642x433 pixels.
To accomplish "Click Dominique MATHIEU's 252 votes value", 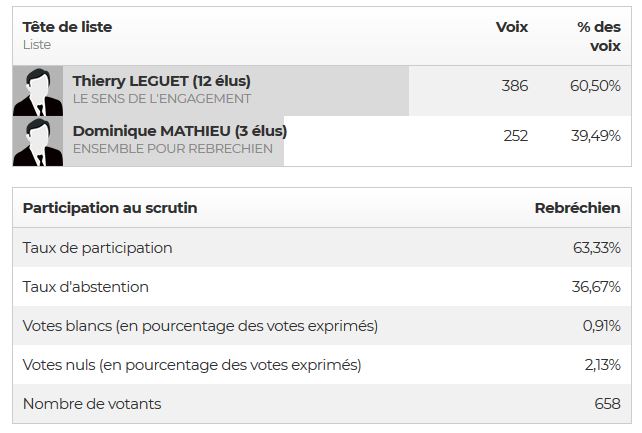I will tap(515, 136).
